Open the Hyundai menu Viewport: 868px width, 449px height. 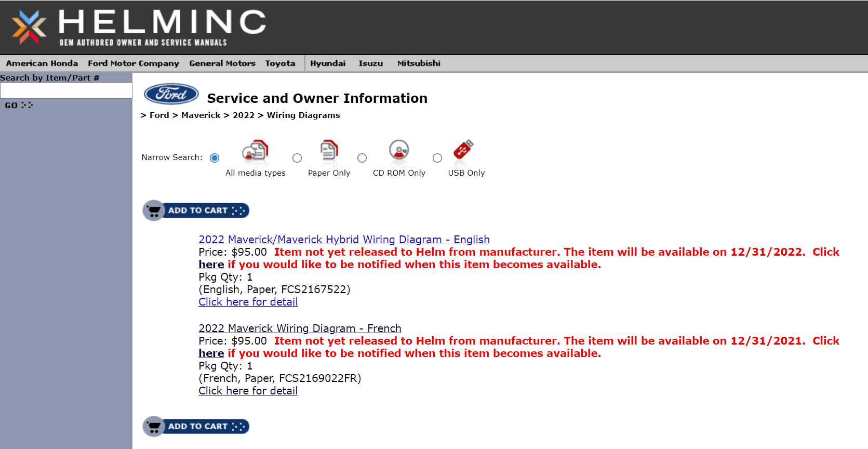[328, 63]
